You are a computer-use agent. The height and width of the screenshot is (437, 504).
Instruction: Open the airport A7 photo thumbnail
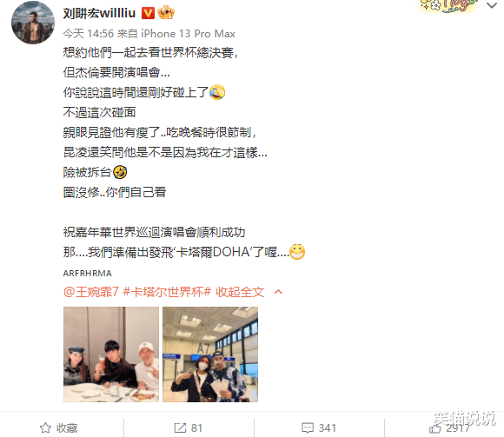point(210,354)
